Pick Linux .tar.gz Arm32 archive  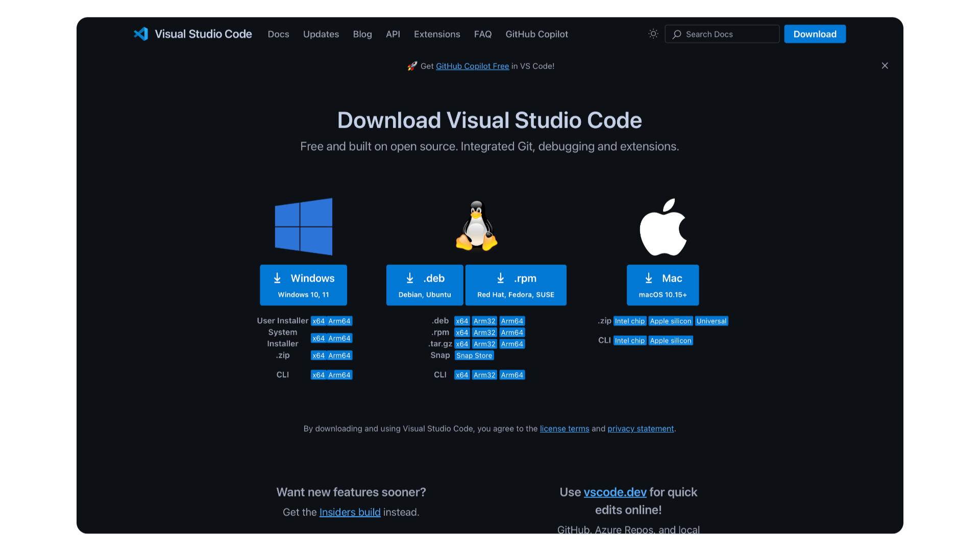pyautogui.click(x=484, y=344)
